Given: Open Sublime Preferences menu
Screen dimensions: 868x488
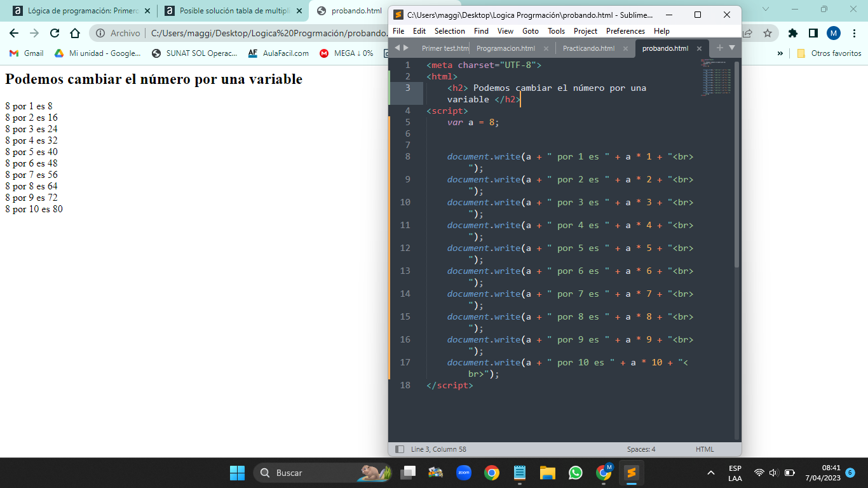Looking at the screenshot, I should [x=625, y=30].
